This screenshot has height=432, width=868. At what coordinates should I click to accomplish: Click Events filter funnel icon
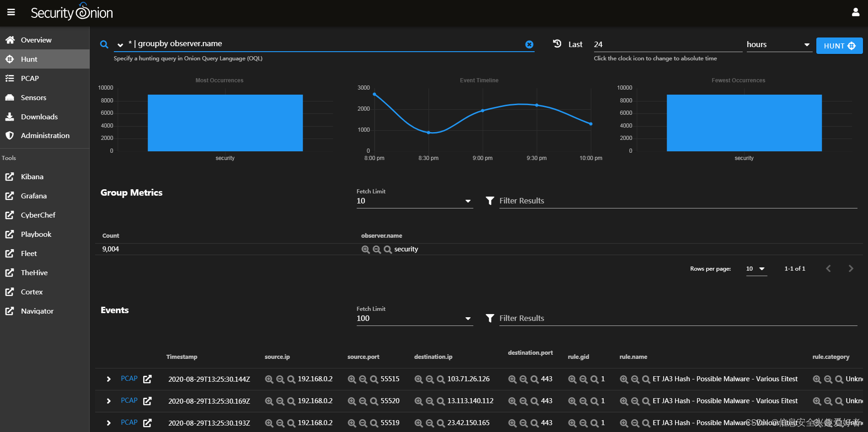click(x=490, y=318)
